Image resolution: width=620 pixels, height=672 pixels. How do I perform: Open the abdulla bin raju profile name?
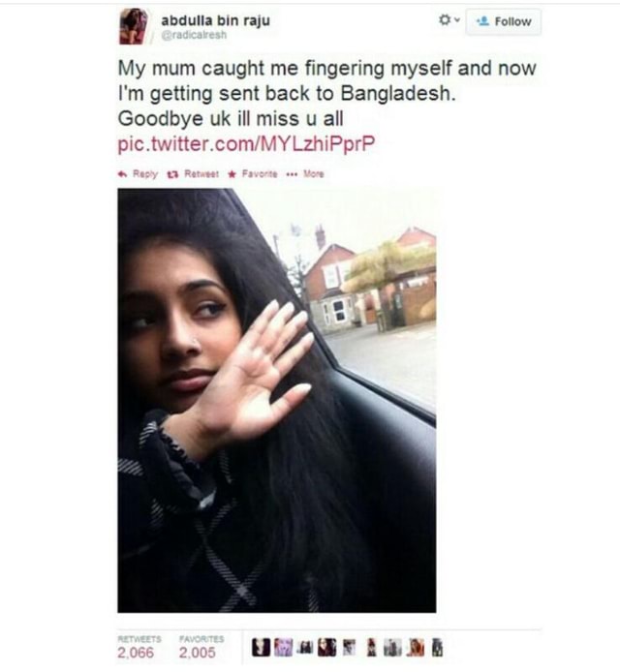pyautogui.click(x=216, y=19)
